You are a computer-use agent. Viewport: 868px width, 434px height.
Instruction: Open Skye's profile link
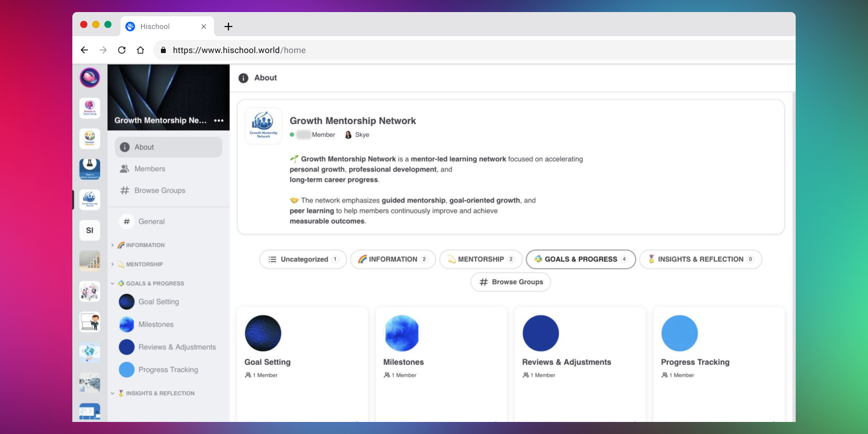point(357,135)
